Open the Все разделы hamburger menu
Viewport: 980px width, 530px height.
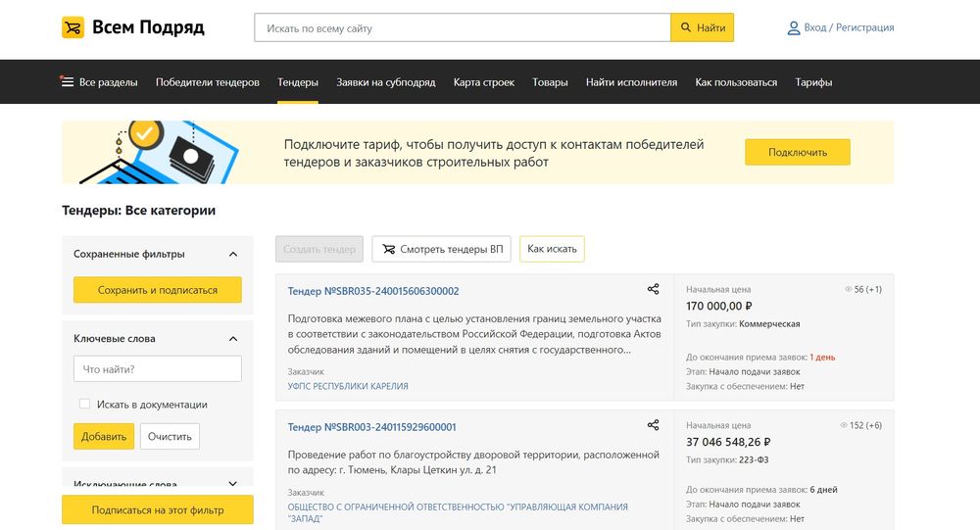click(x=68, y=82)
